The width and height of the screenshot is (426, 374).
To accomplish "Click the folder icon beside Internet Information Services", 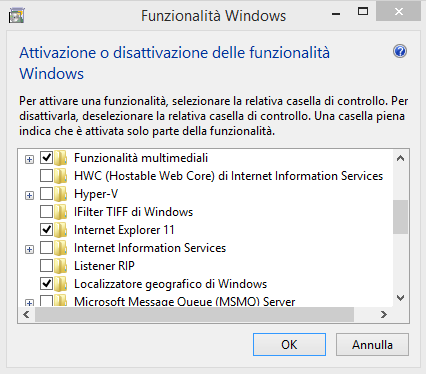I will coord(61,248).
